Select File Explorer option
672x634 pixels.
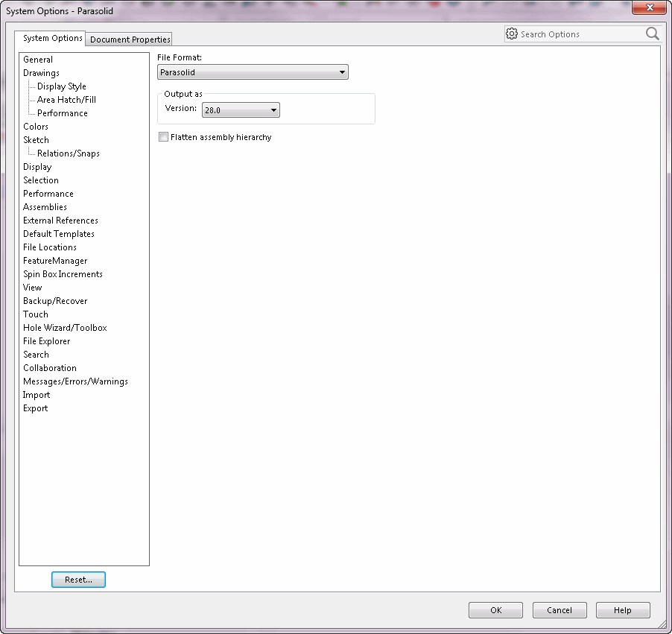pyautogui.click(x=47, y=341)
